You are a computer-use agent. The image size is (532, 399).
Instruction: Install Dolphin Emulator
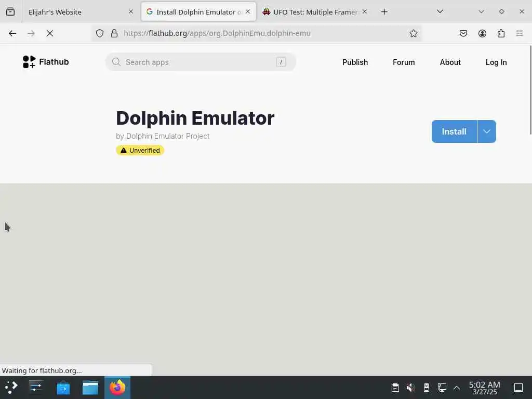[454, 131]
